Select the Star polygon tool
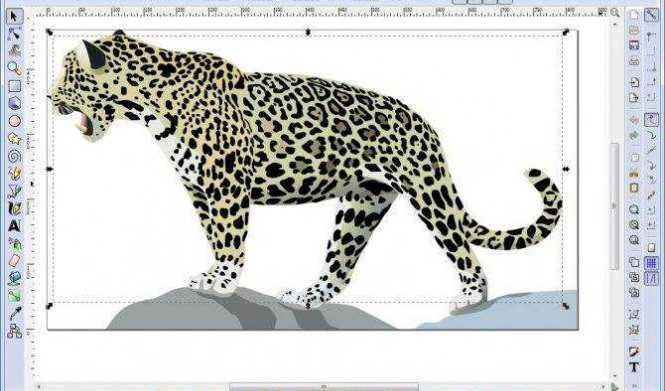Image resolution: width=665 pixels, height=391 pixels. (x=14, y=138)
